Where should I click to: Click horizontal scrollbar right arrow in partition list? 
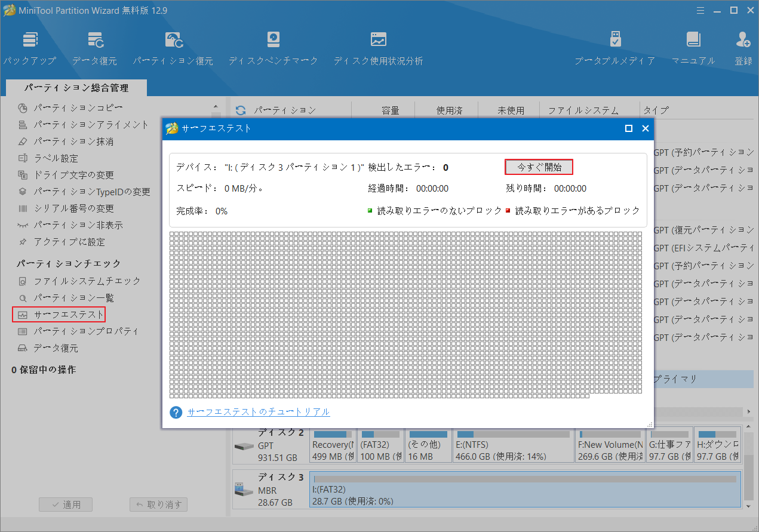[749, 412]
